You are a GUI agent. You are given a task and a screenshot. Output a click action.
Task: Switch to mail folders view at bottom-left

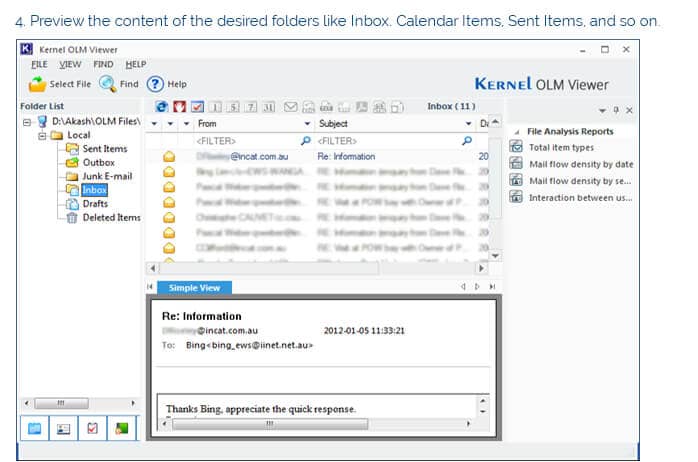34,428
